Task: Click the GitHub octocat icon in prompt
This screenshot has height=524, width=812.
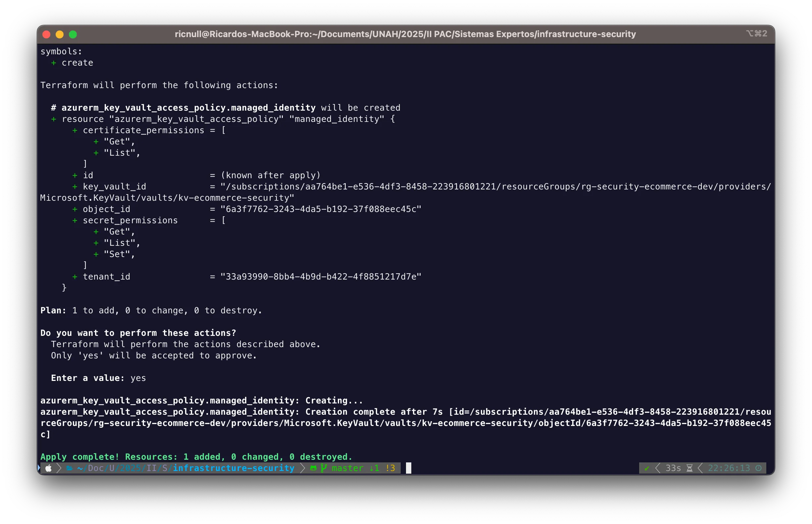Action: point(313,468)
